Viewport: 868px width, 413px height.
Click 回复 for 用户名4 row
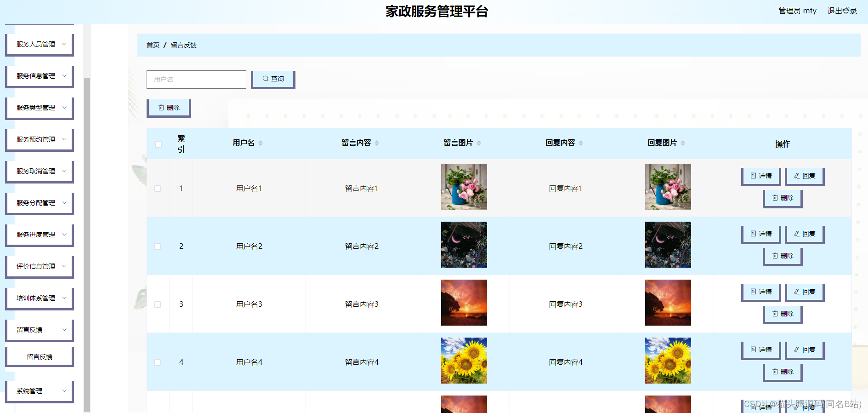(805, 350)
